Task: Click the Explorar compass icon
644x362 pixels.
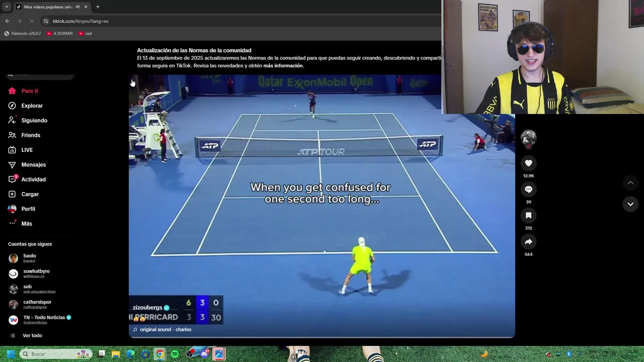Action: pos(12,106)
